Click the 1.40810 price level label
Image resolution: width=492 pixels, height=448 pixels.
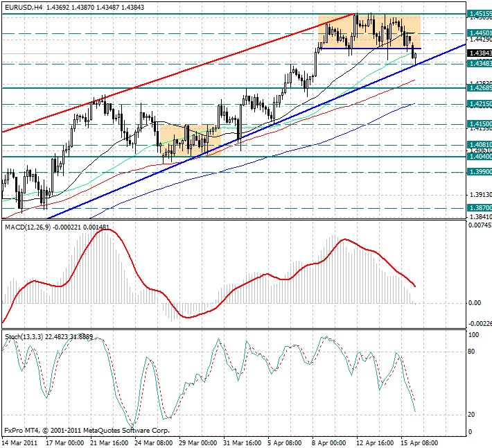(479, 145)
